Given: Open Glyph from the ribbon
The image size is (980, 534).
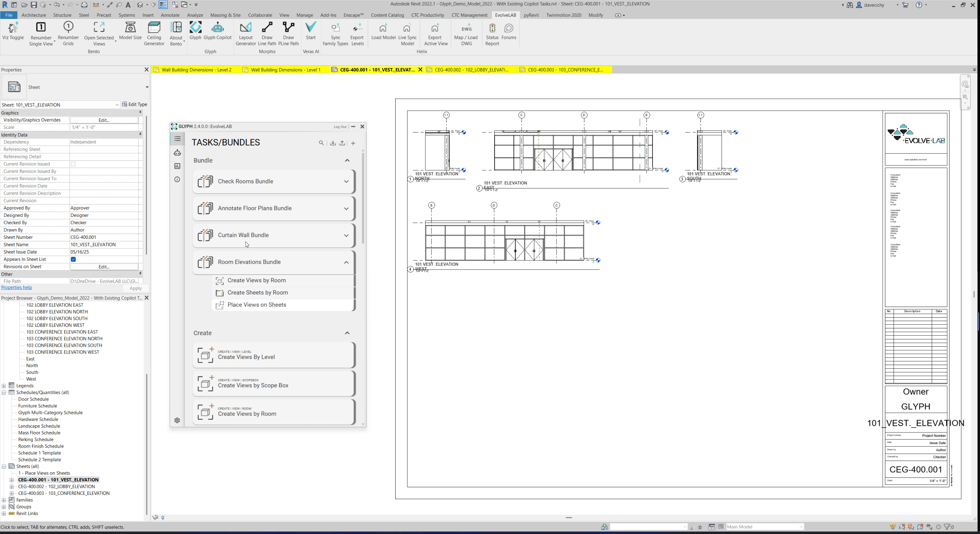Looking at the screenshot, I should point(195,31).
